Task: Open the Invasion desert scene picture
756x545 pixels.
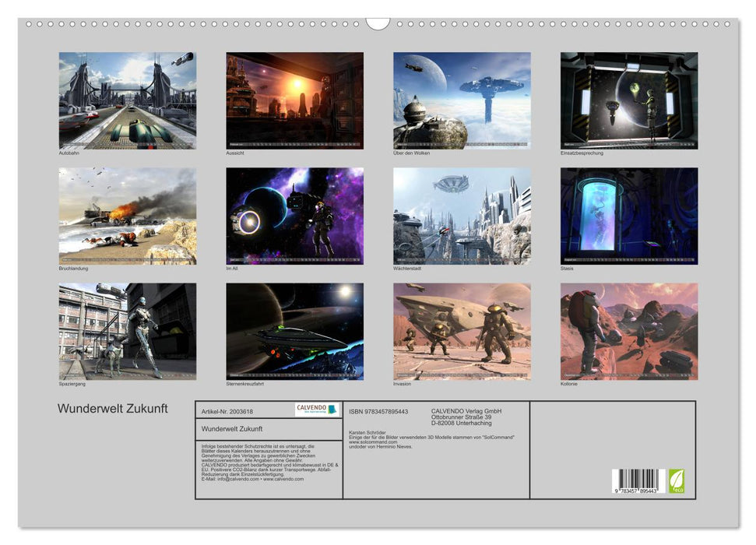Action: tap(462, 331)
